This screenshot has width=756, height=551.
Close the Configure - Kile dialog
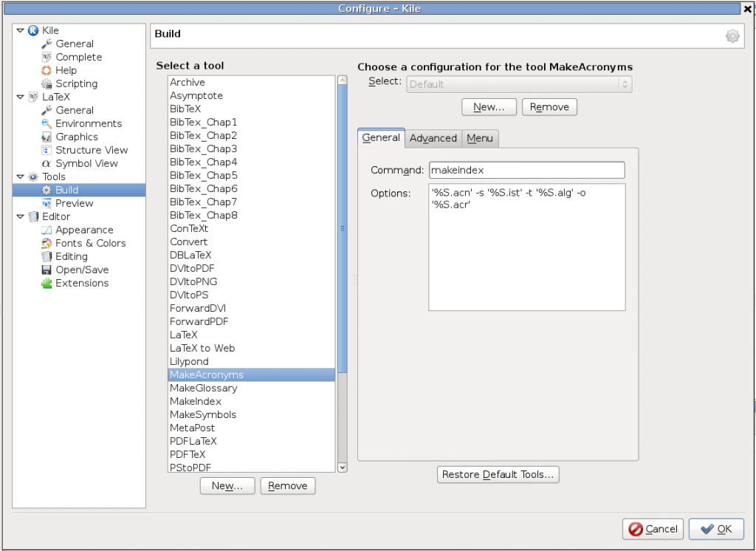pos(748,9)
